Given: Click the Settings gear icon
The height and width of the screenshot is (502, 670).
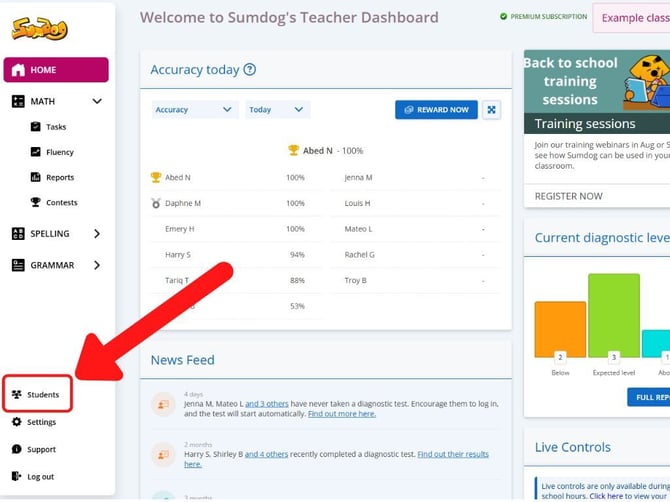Looking at the screenshot, I should pyautogui.click(x=17, y=422).
